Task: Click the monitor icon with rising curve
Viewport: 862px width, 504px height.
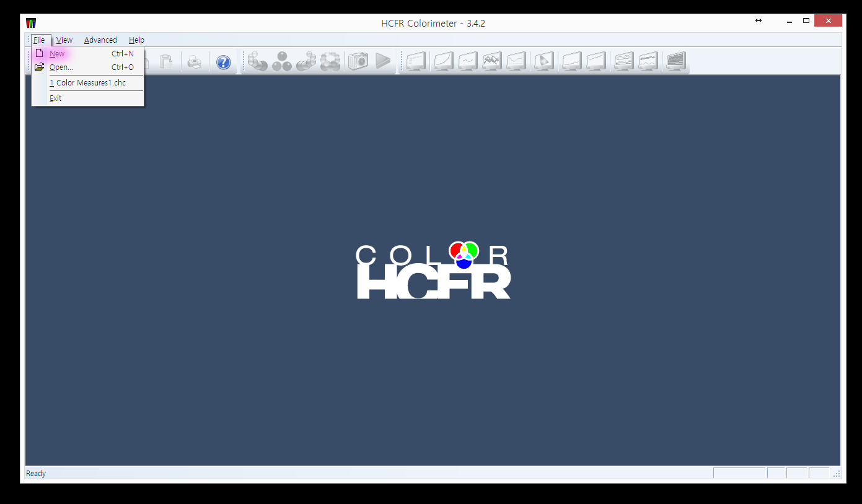Action: 443,61
